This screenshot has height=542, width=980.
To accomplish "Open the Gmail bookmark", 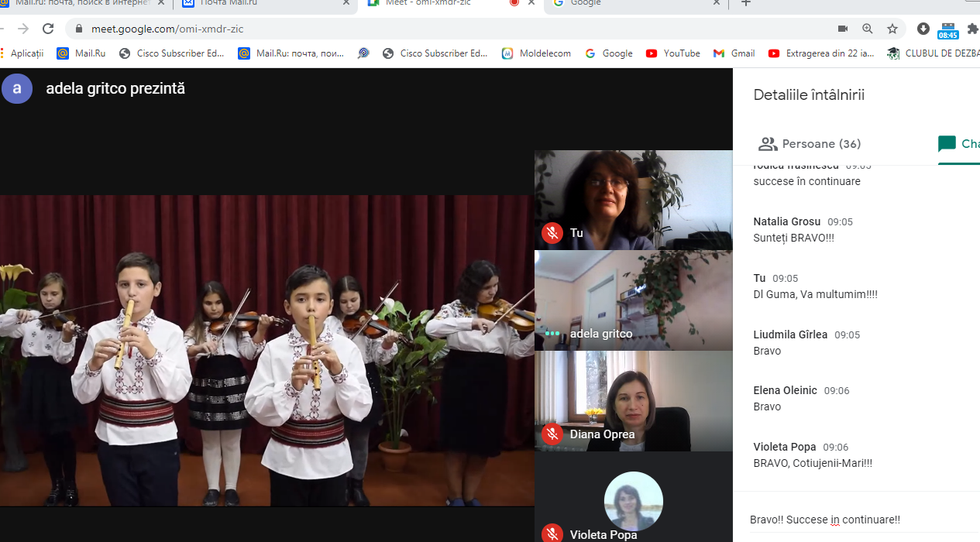I will [734, 53].
